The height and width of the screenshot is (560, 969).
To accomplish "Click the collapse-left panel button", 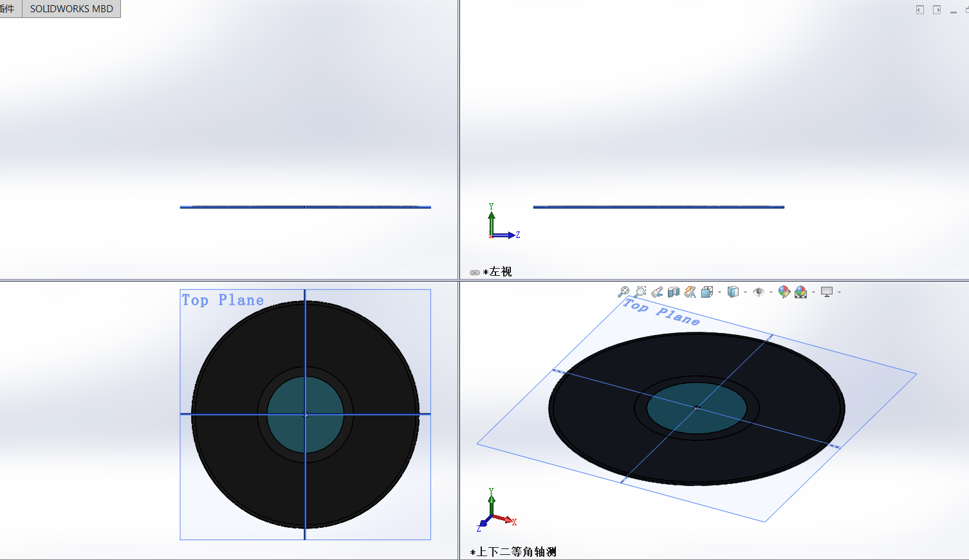I will [x=920, y=10].
